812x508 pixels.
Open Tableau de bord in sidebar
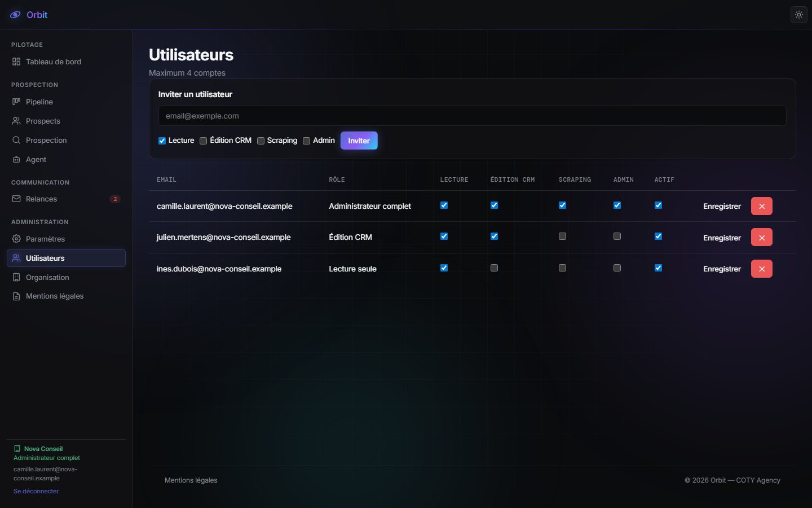pyautogui.click(x=66, y=62)
